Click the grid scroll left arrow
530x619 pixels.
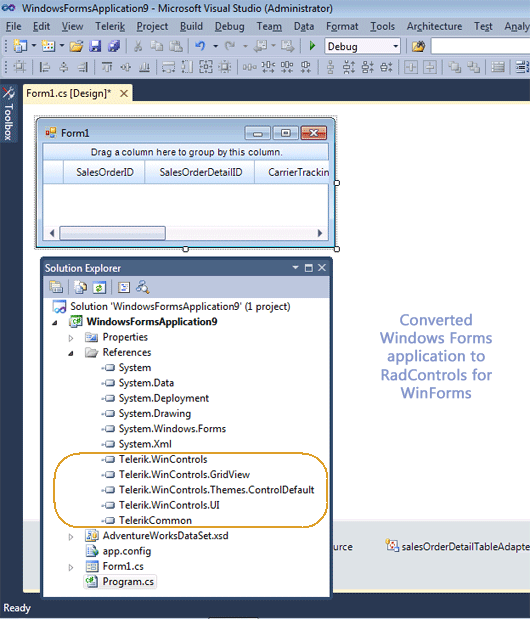coord(52,233)
